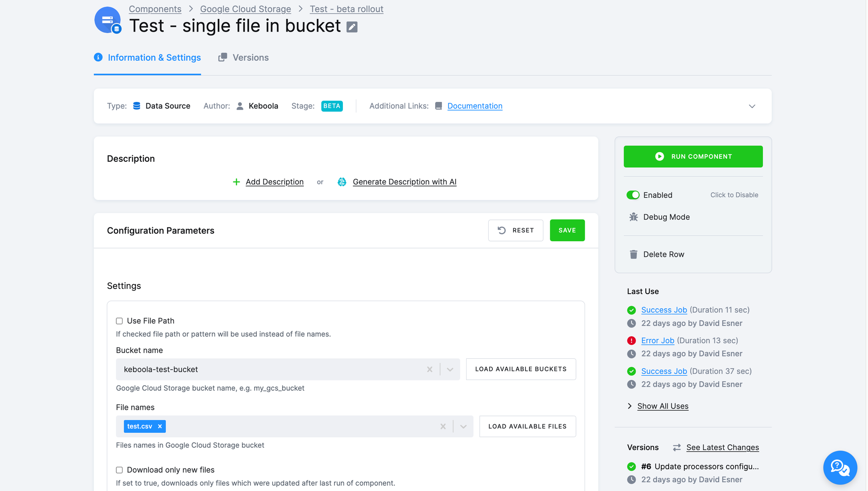Viewport: 868px width, 491px height.
Task: Click Load Available Buckets
Action: tap(521, 369)
